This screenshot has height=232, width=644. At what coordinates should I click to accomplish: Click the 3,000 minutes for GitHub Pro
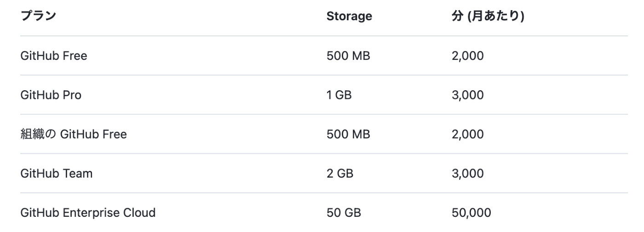(x=468, y=95)
